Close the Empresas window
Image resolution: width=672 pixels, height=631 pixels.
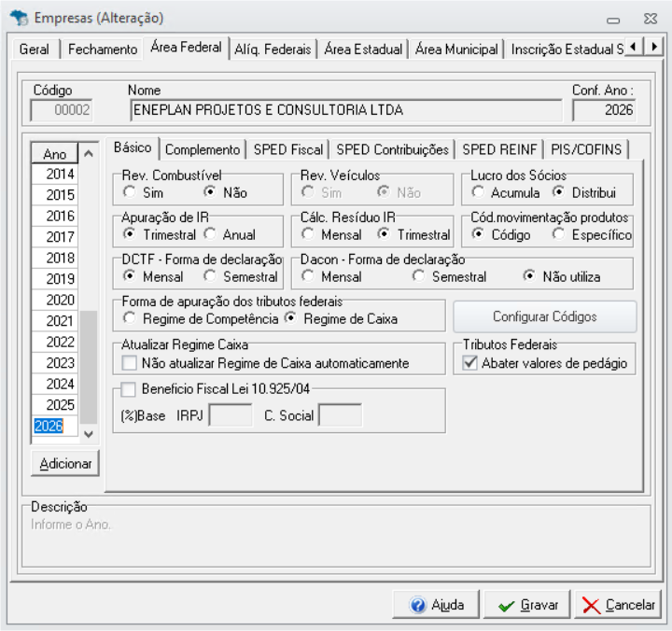coord(651,19)
